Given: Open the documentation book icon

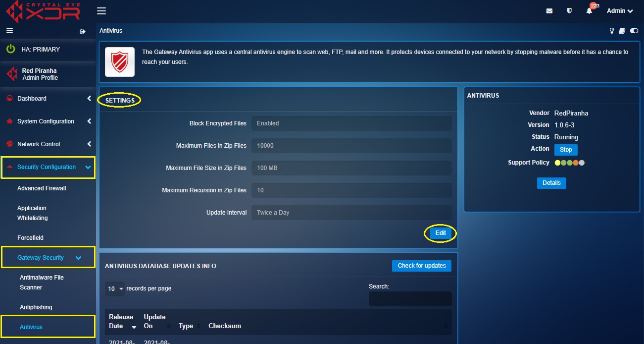Looking at the screenshot, I should [x=623, y=31].
